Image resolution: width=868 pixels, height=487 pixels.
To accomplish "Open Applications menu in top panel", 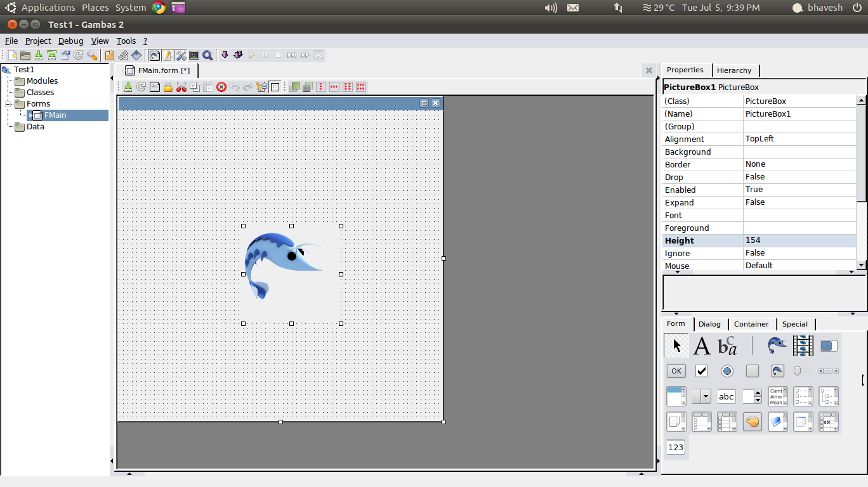I will coord(48,8).
